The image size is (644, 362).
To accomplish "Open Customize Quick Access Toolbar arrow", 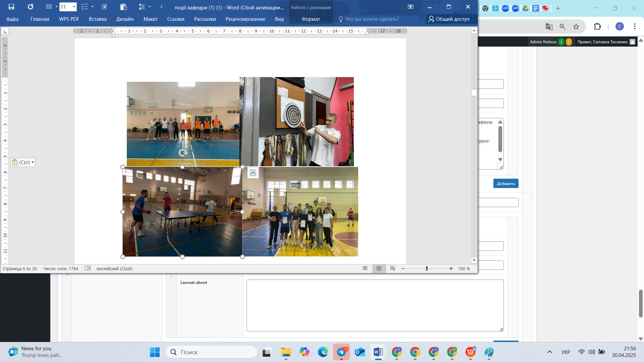I will pos(161,7).
